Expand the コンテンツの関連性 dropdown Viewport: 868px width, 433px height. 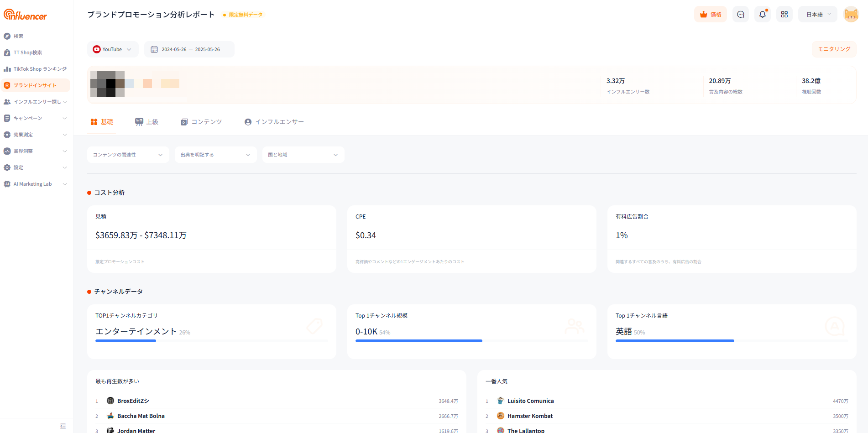(128, 155)
